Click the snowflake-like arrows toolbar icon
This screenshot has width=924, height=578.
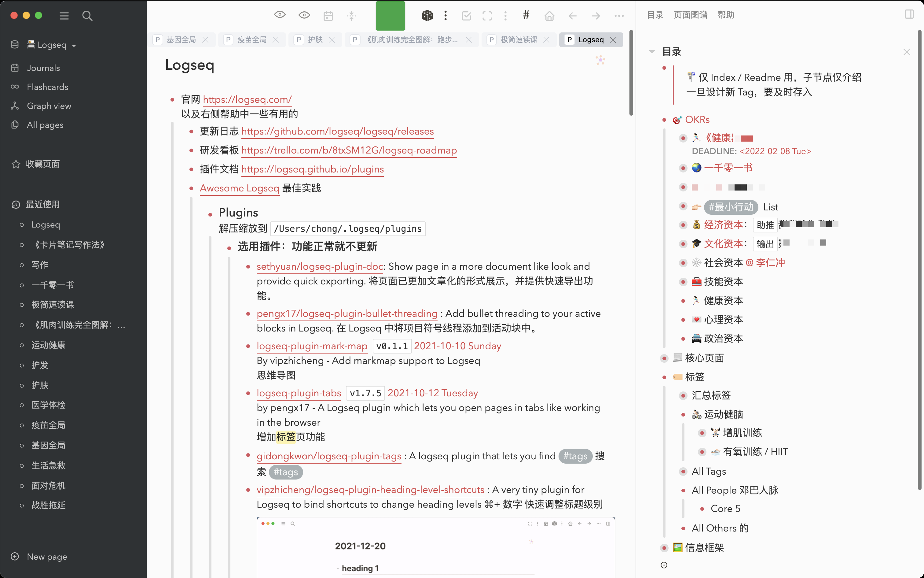(x=351, y=16)
